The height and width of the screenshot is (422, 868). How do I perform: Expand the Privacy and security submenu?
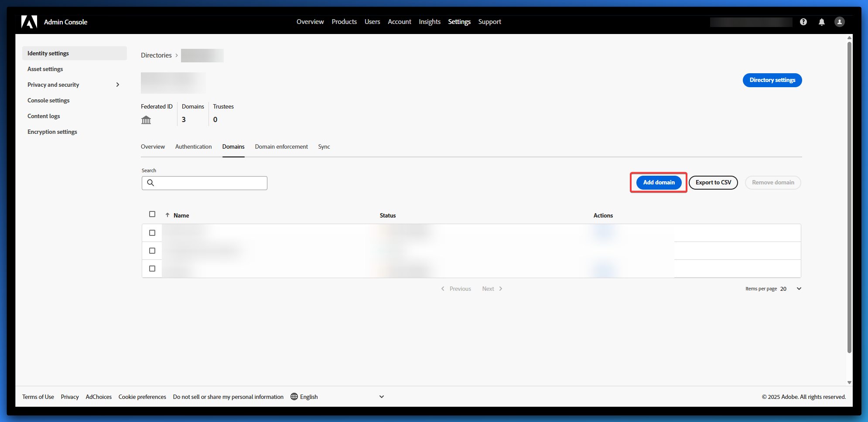(117, 85)
